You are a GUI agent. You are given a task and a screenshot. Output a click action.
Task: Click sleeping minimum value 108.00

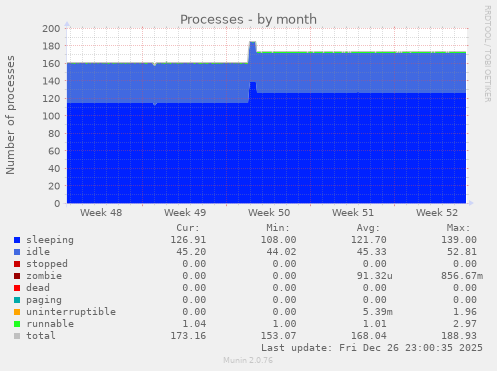tap(279, 240)
